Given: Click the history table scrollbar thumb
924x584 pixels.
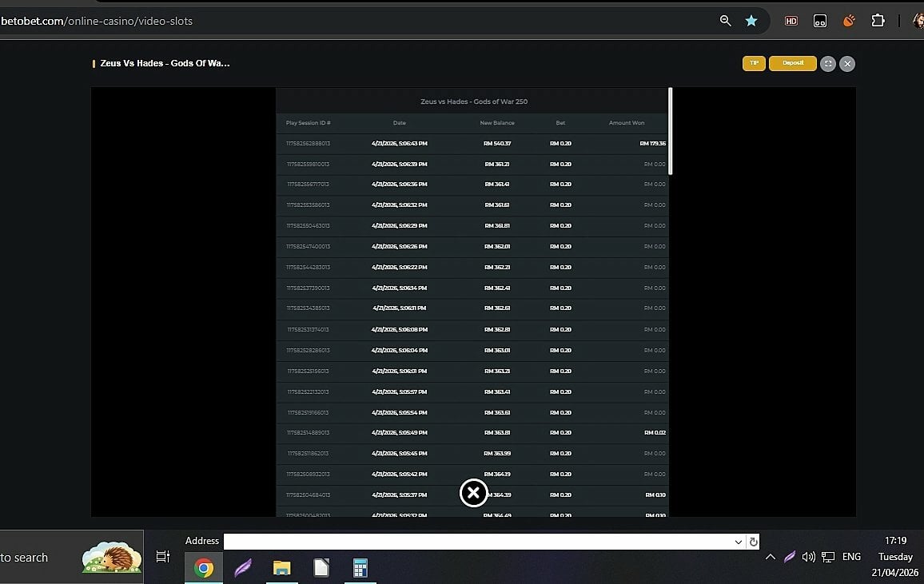Looking at the screenshot, I should coord(670,130).
